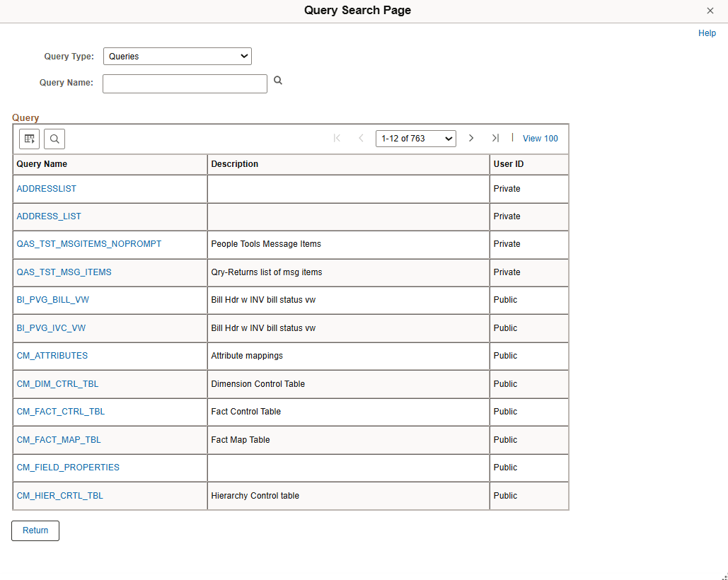Open the Query Name lookup magnifier
The width and height of the screenshot is (728, 580).
coord(277,80)
